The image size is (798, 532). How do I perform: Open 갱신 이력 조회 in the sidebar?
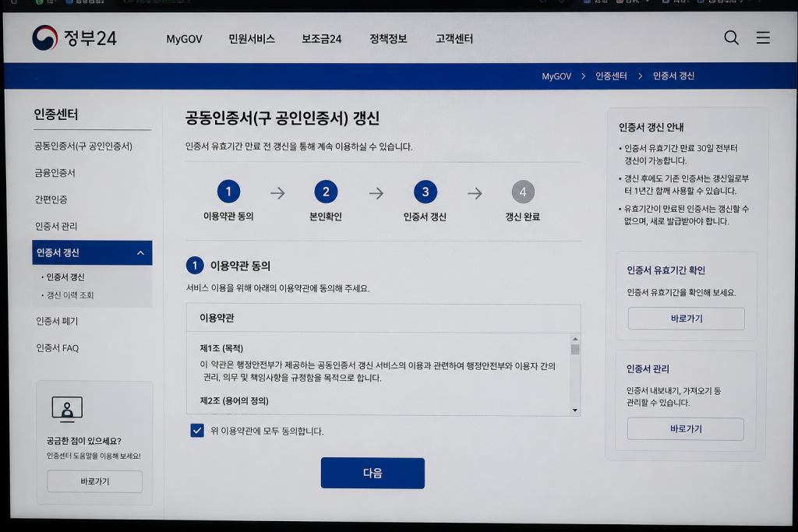click(69, 295)
